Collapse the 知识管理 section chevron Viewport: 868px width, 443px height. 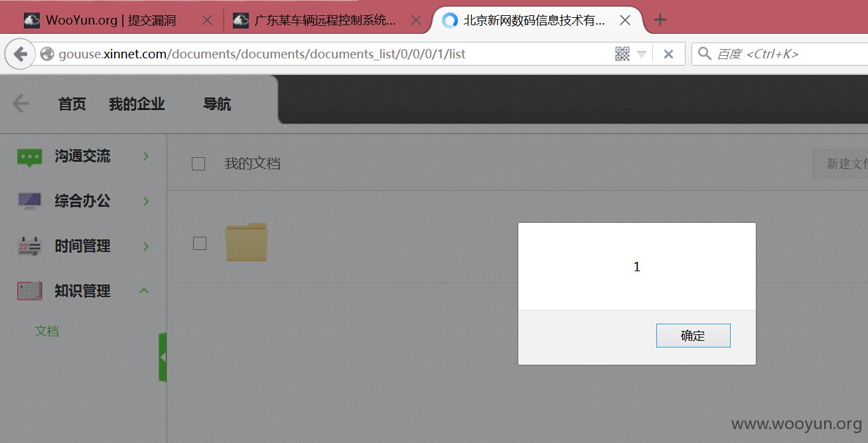tap(144, 290)
